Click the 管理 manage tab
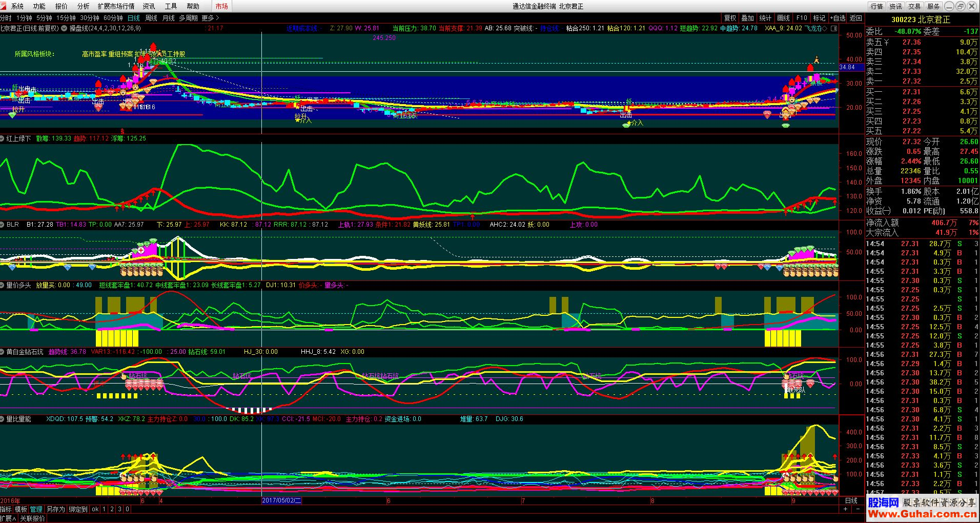 click(x=36, y=509)
